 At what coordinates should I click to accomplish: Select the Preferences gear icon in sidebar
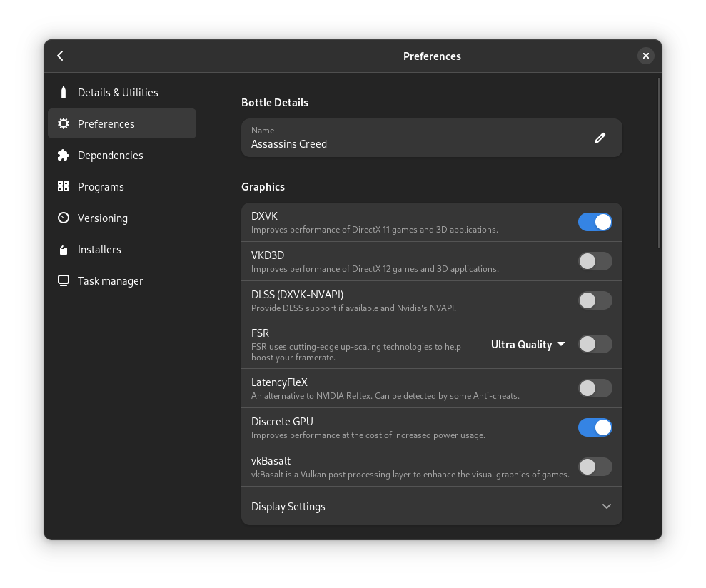point(63,123)
